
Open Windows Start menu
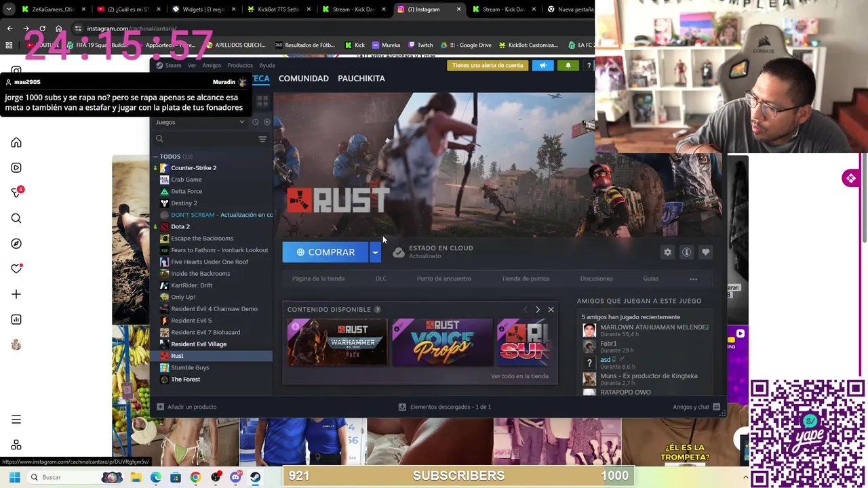(x=14, y=477)
